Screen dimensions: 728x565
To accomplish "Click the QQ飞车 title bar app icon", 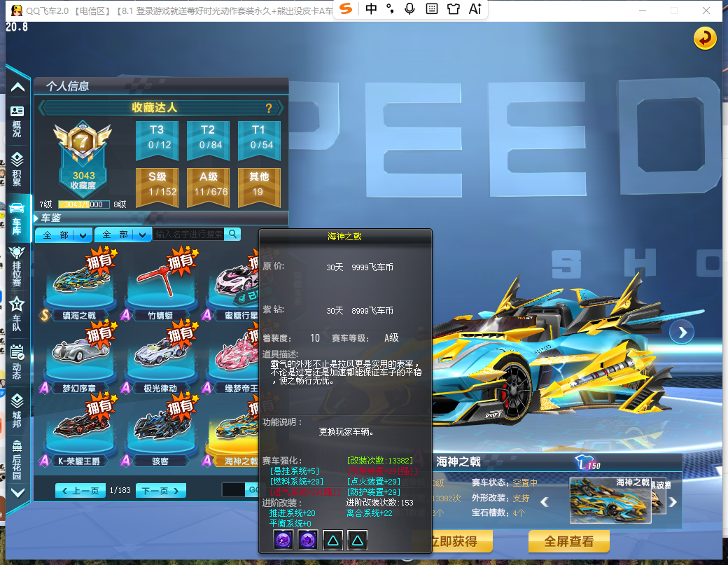I will pyautogui.click(x=16, y=11).
